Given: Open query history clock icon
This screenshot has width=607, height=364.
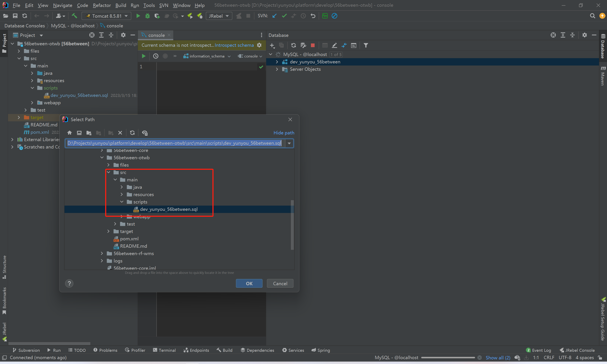Looking at the screenshot, I should coord(156,56).
